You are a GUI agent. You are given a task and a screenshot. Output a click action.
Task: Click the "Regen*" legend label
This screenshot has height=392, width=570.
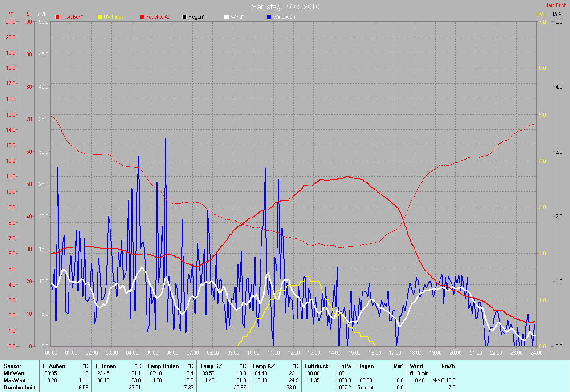point(196,17)
